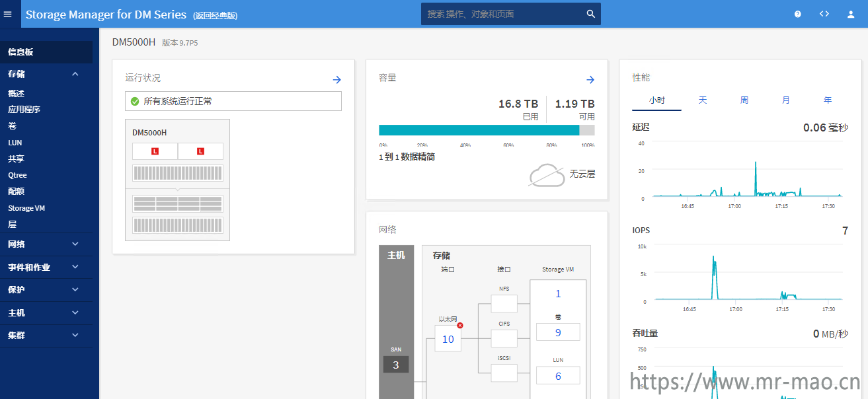Click the 版本 9.7P5 version text

pyautogui.click(x=180, y=43)
